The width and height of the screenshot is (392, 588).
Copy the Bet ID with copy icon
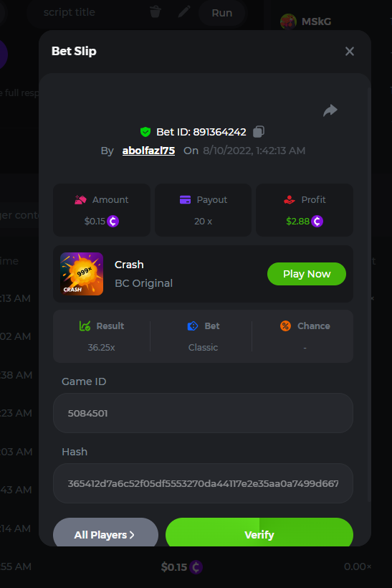259,132
